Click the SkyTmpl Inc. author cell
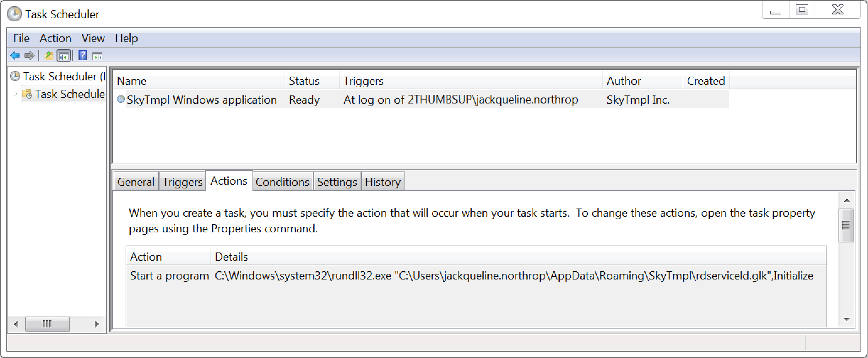The width and height of the screenshot is (868, 358). point(638,100)
